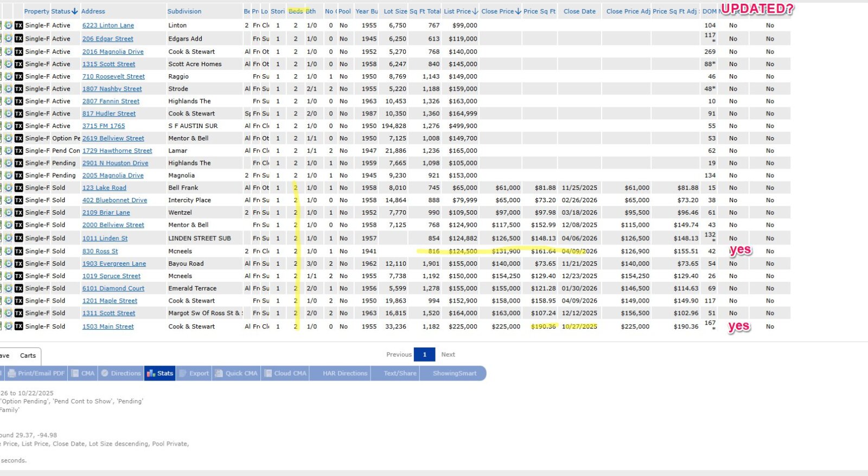868x476 pixels.
Task: Click Print/Email PDF printer button
Action: click(x=36, y=374)
